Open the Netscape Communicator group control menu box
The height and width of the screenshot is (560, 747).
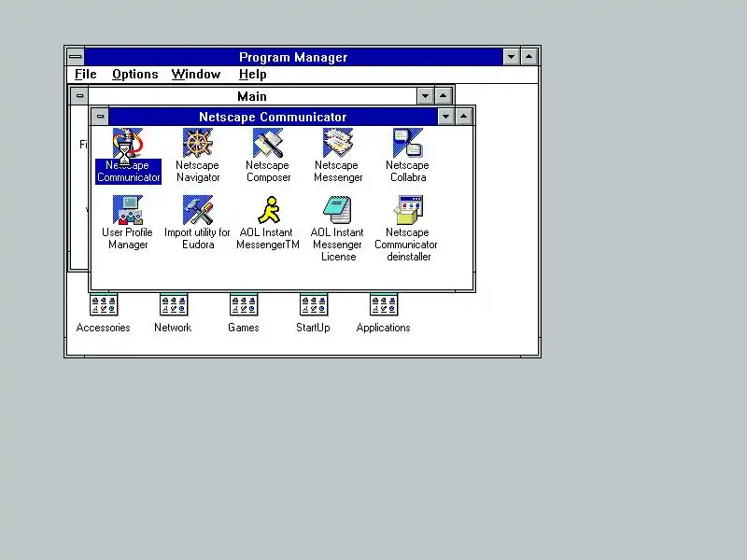pyautogui.click(x=100, y=116)
